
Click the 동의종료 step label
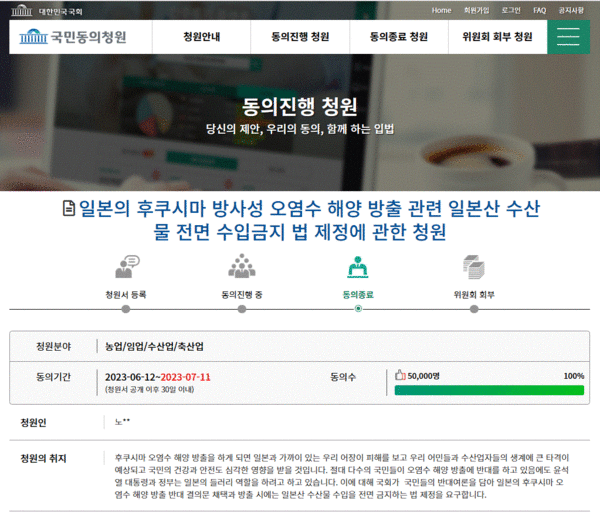[x=358, y=295]
